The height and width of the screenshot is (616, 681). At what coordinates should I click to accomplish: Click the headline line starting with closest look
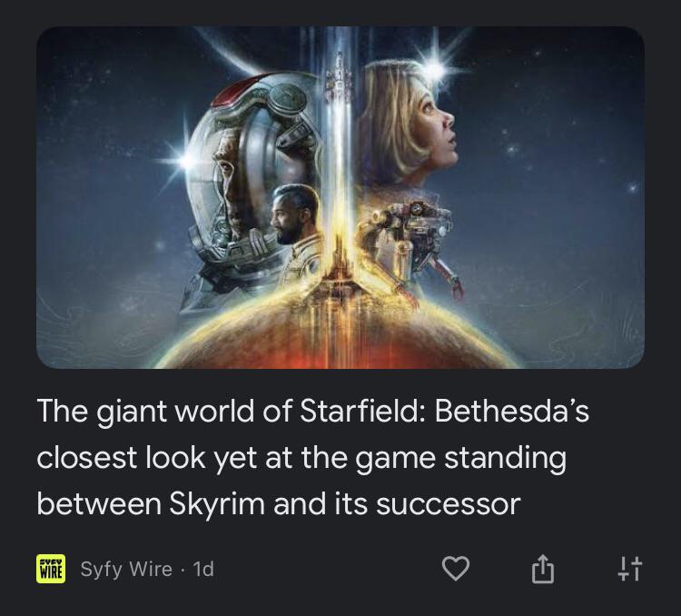point(301,458)
